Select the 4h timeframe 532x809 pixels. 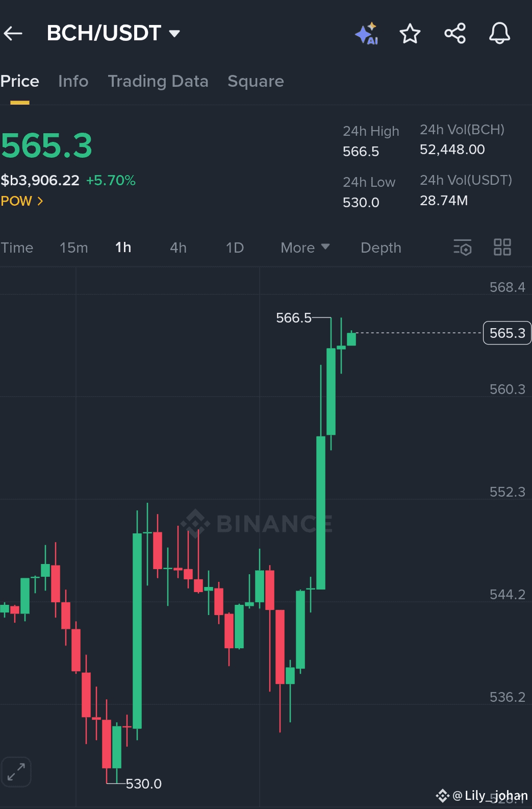click(x=178, y=248)
